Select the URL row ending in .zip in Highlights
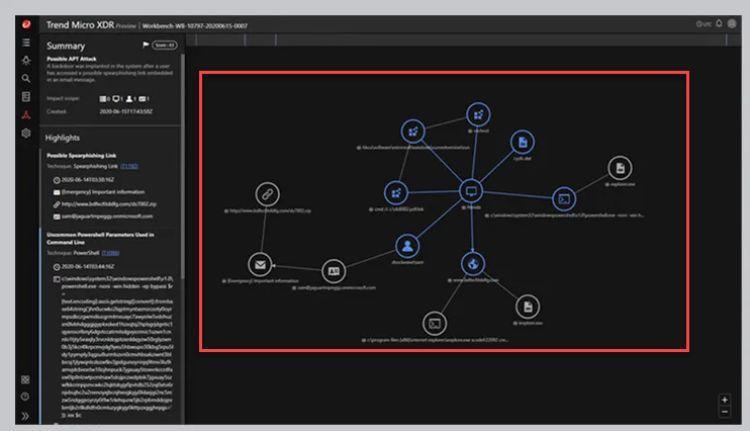 point(105,204)
